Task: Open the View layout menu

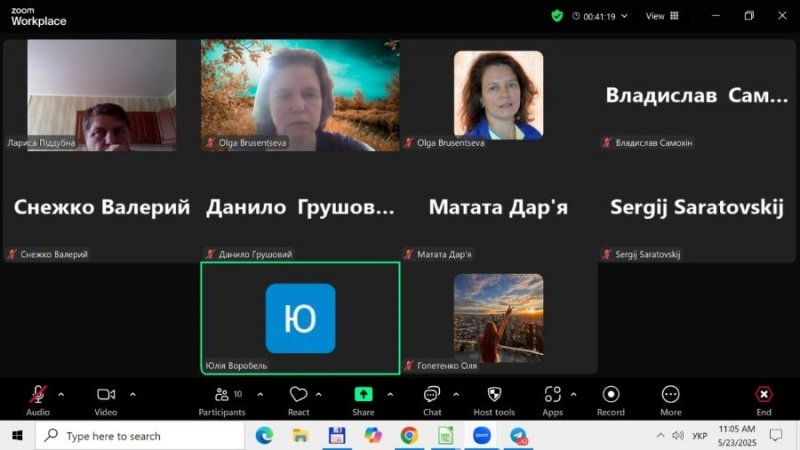Action: 662,16
